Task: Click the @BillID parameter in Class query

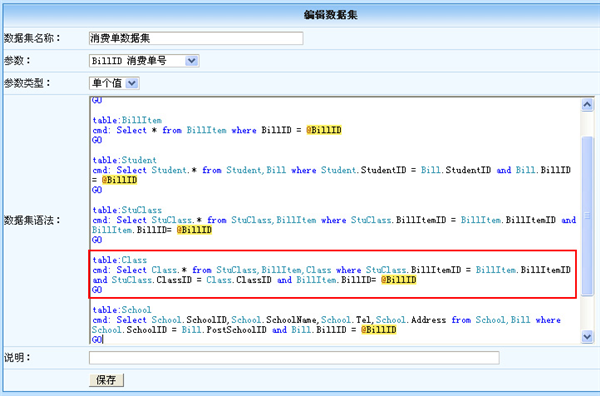Action: click(x=398, y=280)
